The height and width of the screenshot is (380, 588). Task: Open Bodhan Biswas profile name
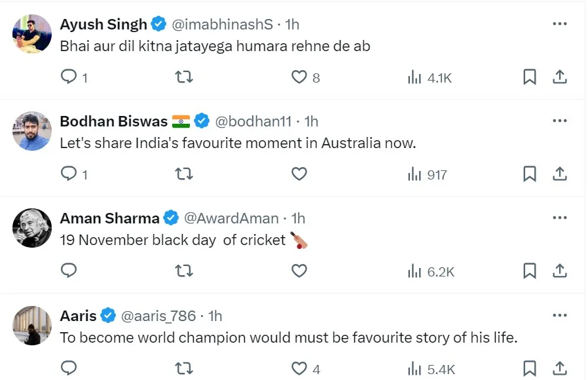tap(113, 121)
